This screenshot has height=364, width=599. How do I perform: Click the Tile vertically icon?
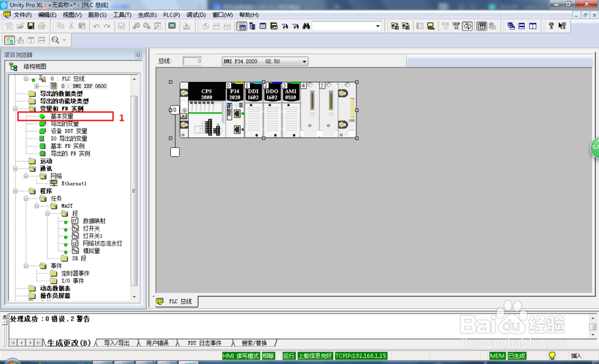533,26
